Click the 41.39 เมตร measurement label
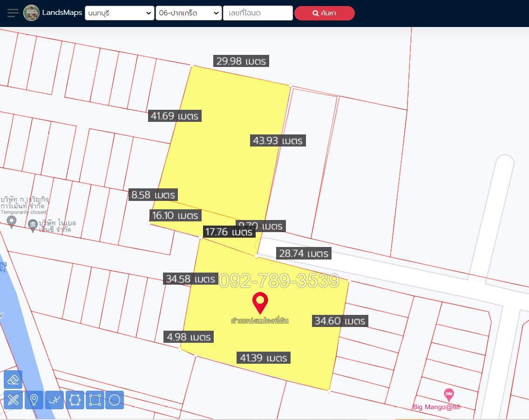 264,358
